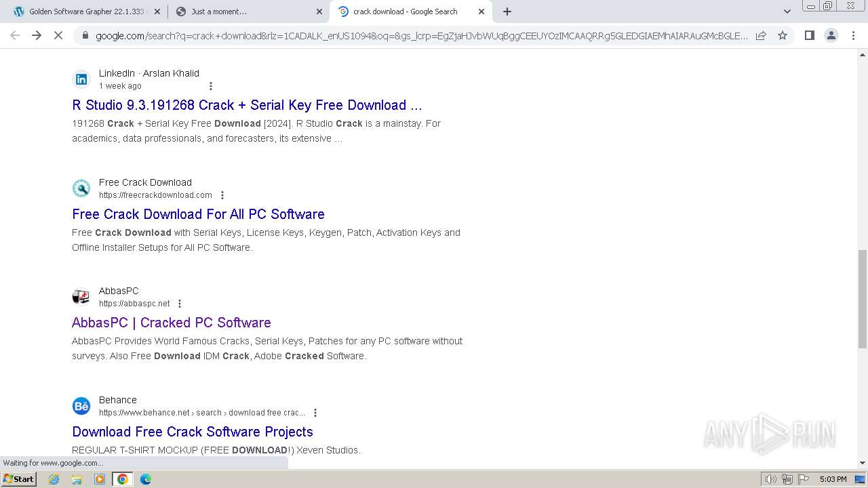Go forward to next page
Image resolution: width=868 pixels, height=488 pixels.
tap(37, 35)
